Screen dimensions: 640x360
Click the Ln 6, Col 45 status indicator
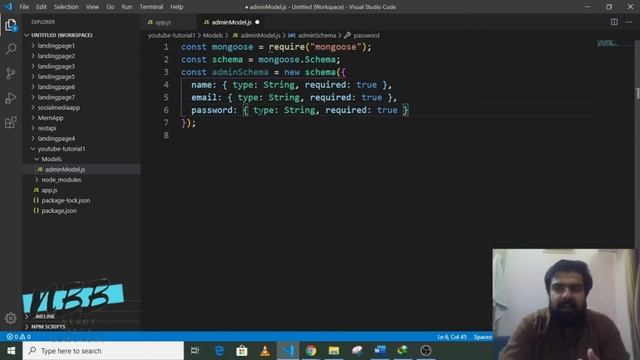[x=452, y=337]
